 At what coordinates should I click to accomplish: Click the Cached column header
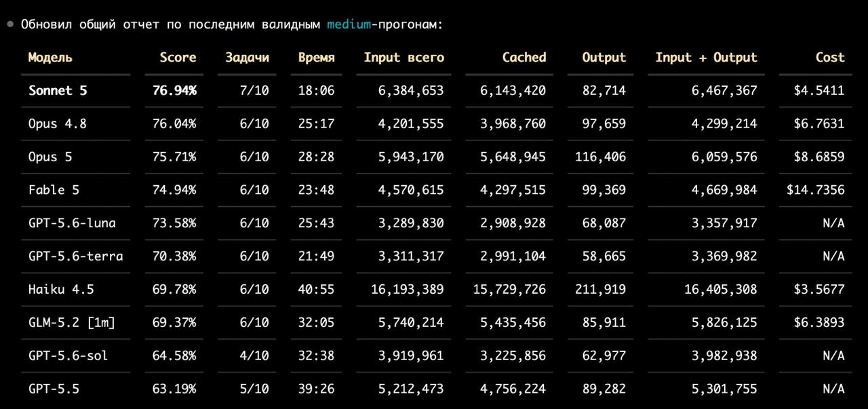pos(524,58)
